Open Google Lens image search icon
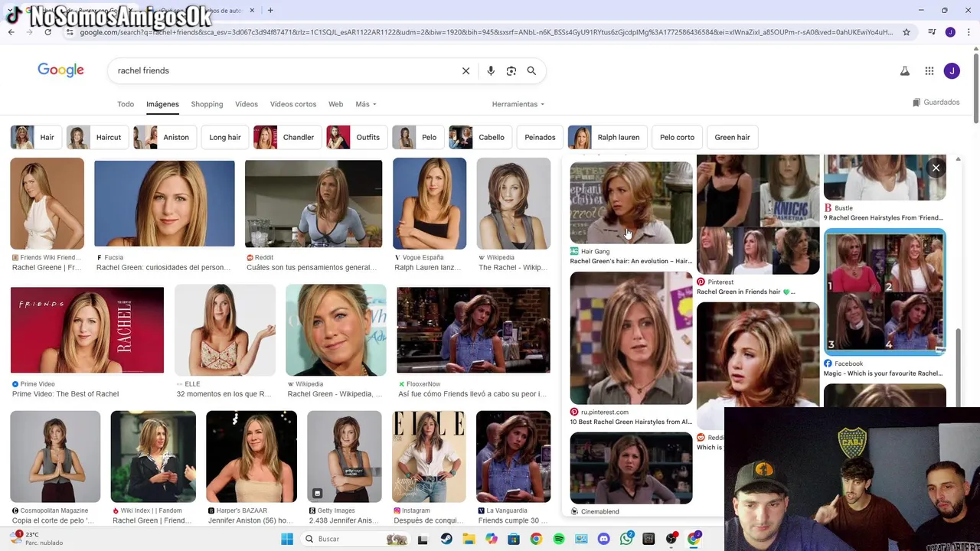Image resolution: width=980 pixels, height=551 pixels. 511,70
